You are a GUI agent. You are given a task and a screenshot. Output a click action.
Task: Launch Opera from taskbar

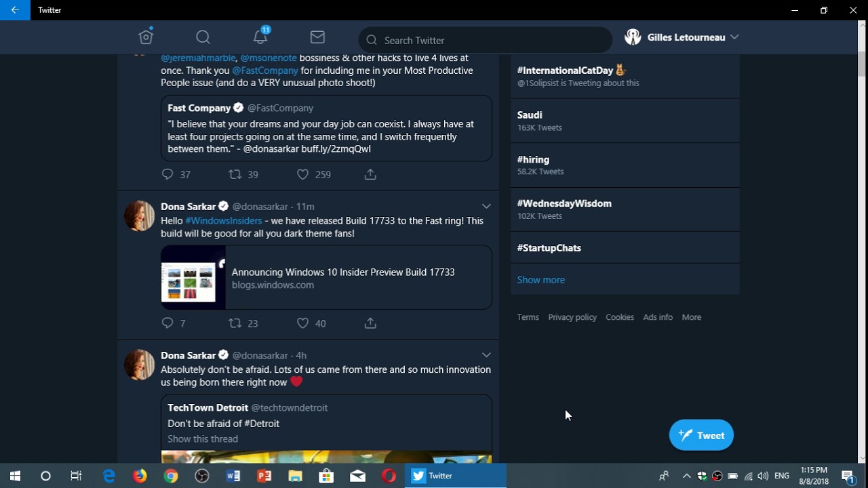coord(389,476)
